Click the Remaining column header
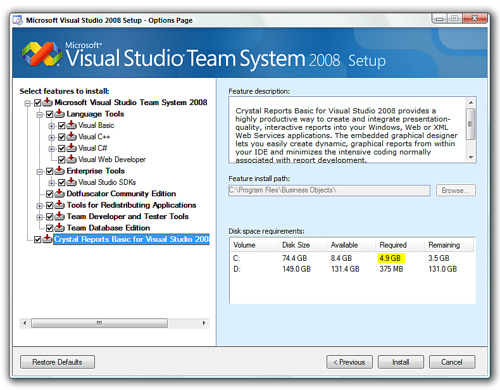The width and height of the screenshot is (500, 390). coord(449,245)
